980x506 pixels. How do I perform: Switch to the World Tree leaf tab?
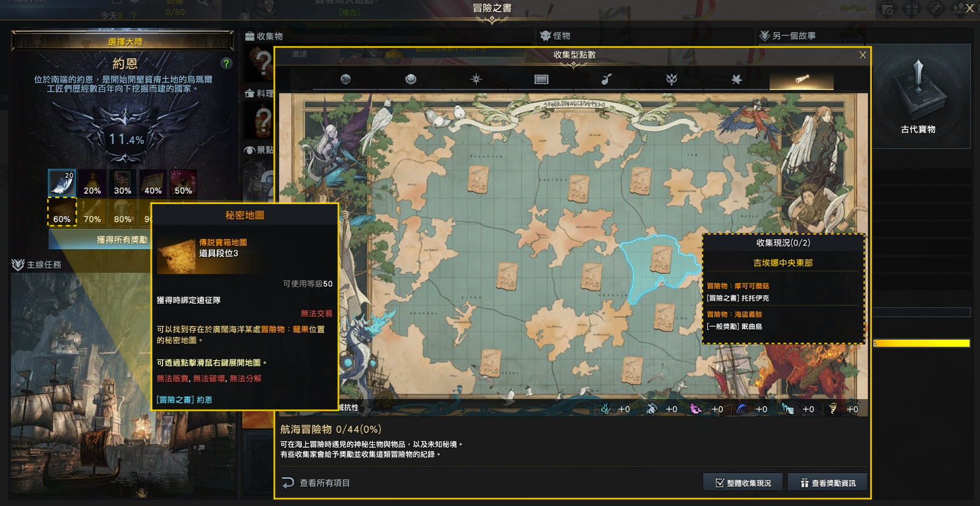tap(737, 80)
